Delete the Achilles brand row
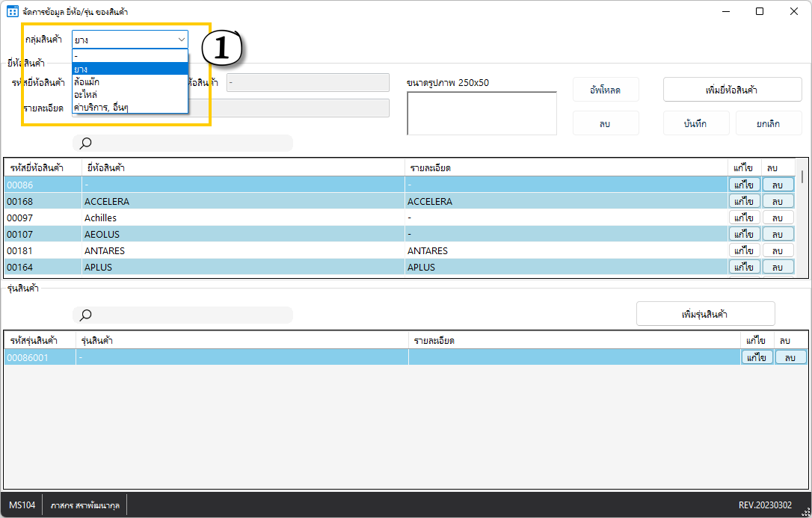The width and height of the screenshot is (812, 518). [778, 218]
